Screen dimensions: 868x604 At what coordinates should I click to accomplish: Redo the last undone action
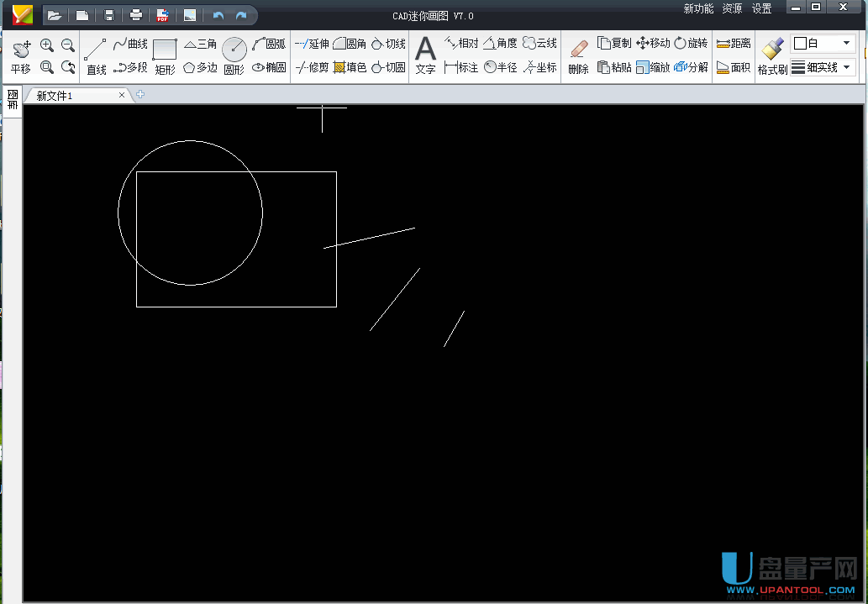241,15
